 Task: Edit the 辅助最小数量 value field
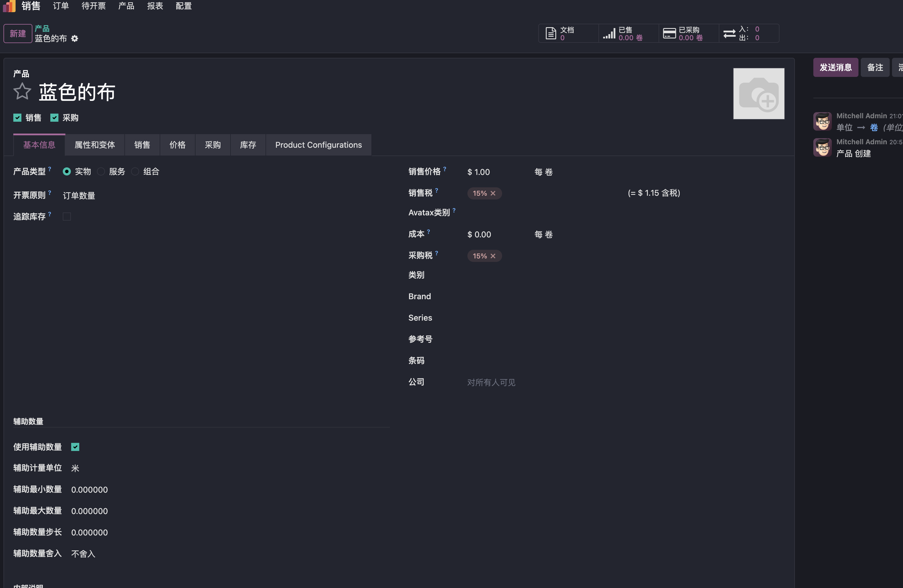230,490
